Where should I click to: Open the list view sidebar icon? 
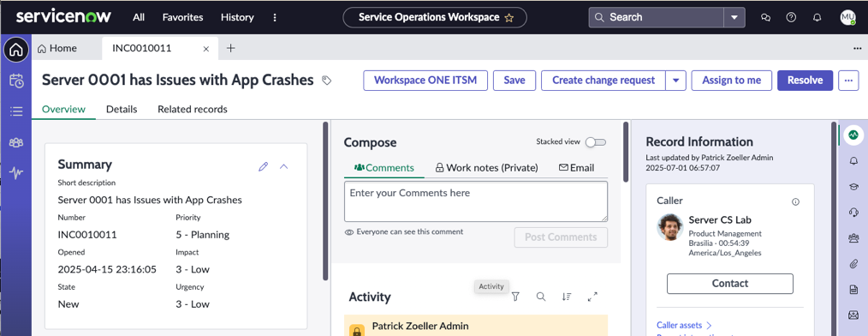[x=16, y=111]
